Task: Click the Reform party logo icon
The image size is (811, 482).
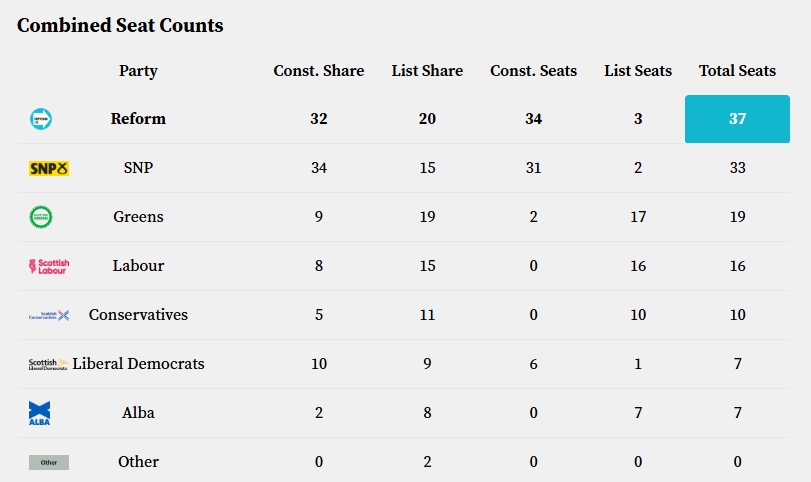Action: point(41,119)
